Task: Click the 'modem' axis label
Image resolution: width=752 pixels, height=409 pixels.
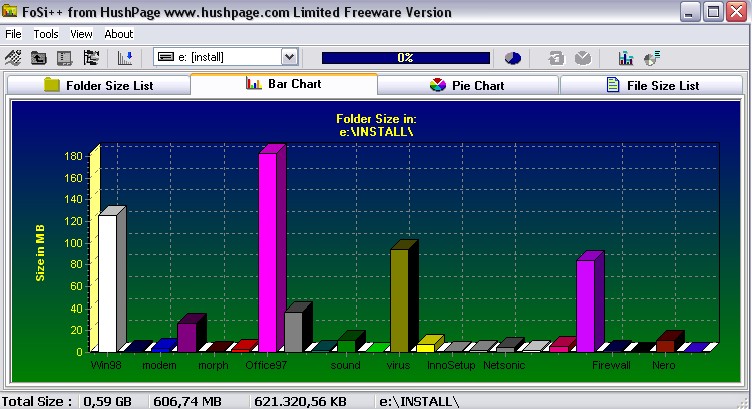Action: tap(159, 365)
